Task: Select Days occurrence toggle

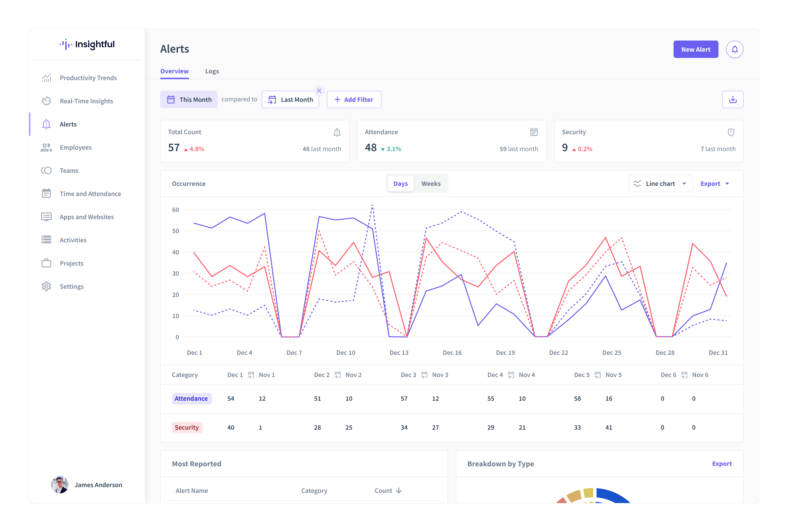Action: 401,184
